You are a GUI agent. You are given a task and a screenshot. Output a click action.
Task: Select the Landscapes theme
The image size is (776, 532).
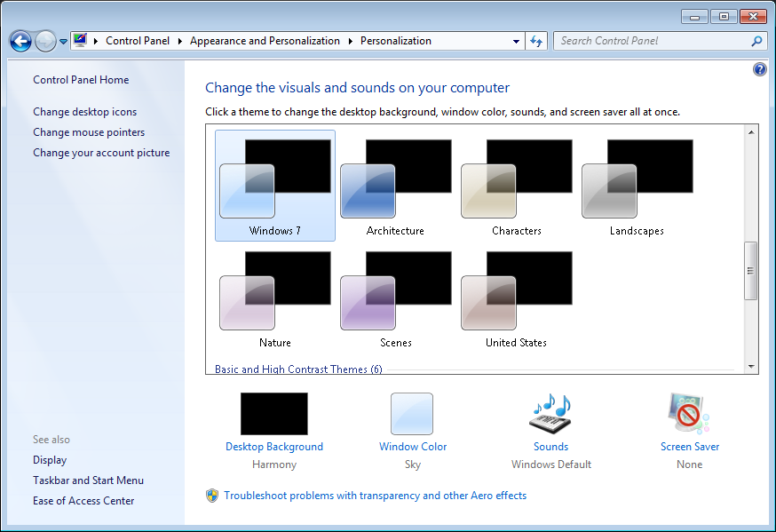[637, 185]
